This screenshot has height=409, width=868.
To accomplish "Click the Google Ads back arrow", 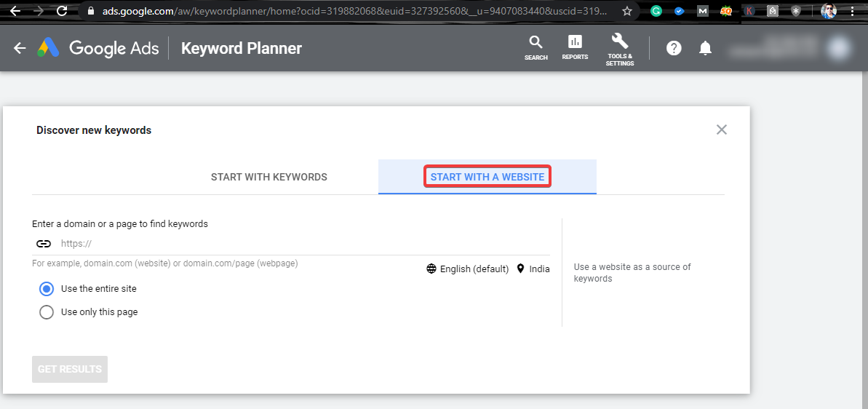I will click(x=20, y=48).
